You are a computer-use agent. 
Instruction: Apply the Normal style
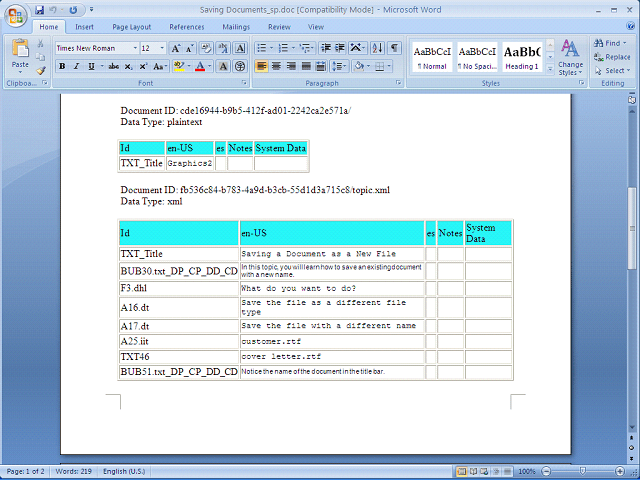click(432, 57)
